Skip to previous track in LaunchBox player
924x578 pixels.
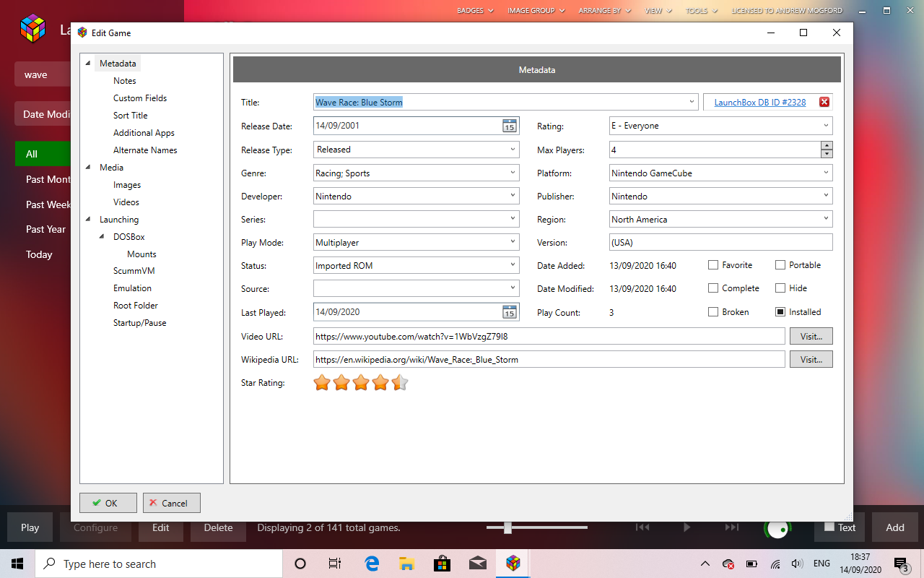[642, 527]
